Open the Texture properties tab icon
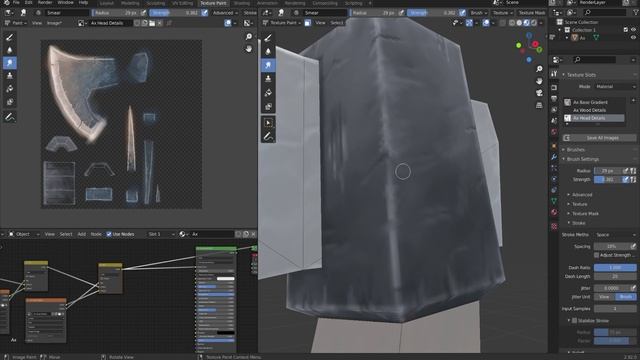Image resolution: width=640 pixels, height=360 pixels. pyautogui.click(x=554, y=226)
